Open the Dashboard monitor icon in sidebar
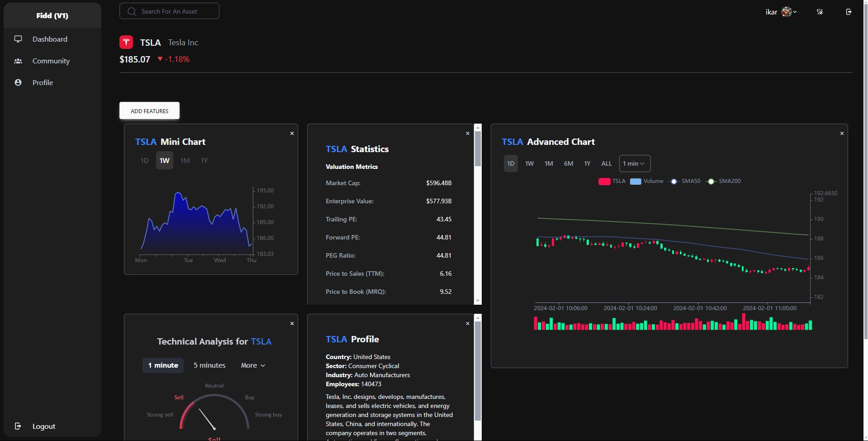 coord(18,39)
